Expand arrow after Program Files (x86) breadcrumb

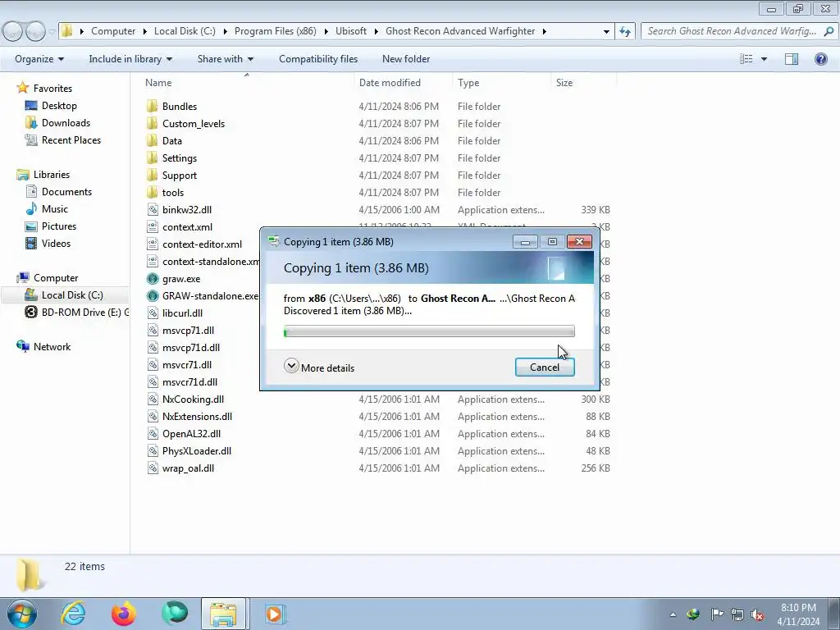pyautogui.click(x=326, y=31)
